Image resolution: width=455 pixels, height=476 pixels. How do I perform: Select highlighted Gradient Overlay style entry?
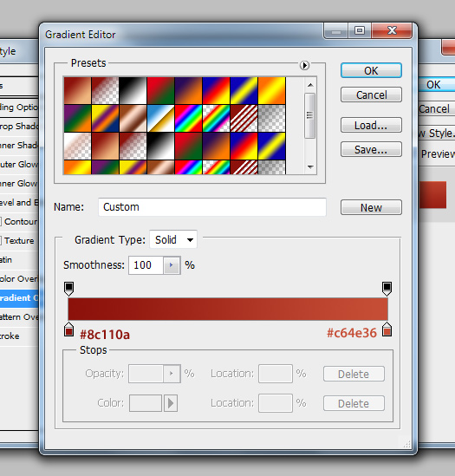tap(19, 297)
